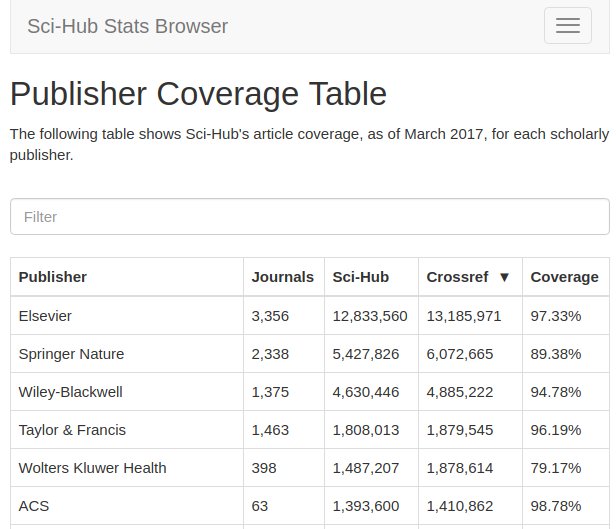Click ACS journals count 63
The height and width of the screenshot is (529, 616).
(260, 506)
